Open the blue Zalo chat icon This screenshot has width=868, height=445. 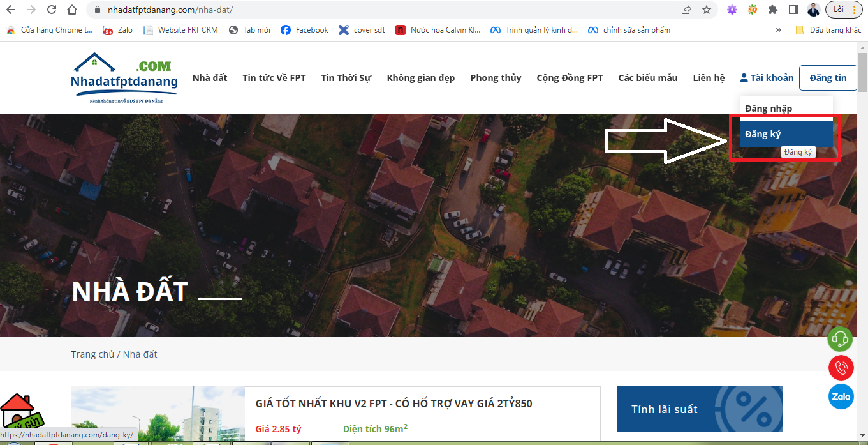[x=841, y=396]
